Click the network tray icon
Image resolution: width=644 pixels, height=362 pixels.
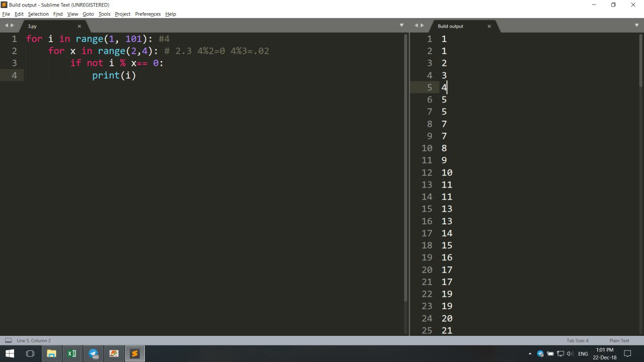click(560, 354)
